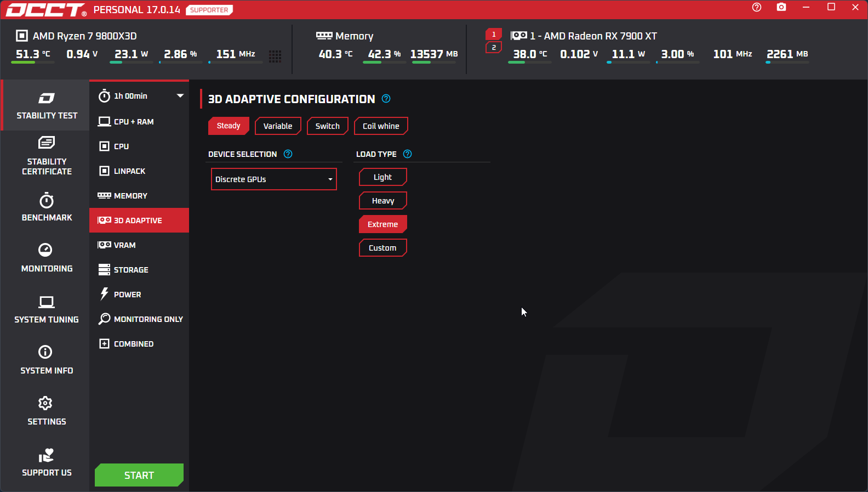Select the CPU test
Viewport: 868px width, 492px height.
pyautogui.click(x=139, y=146)
